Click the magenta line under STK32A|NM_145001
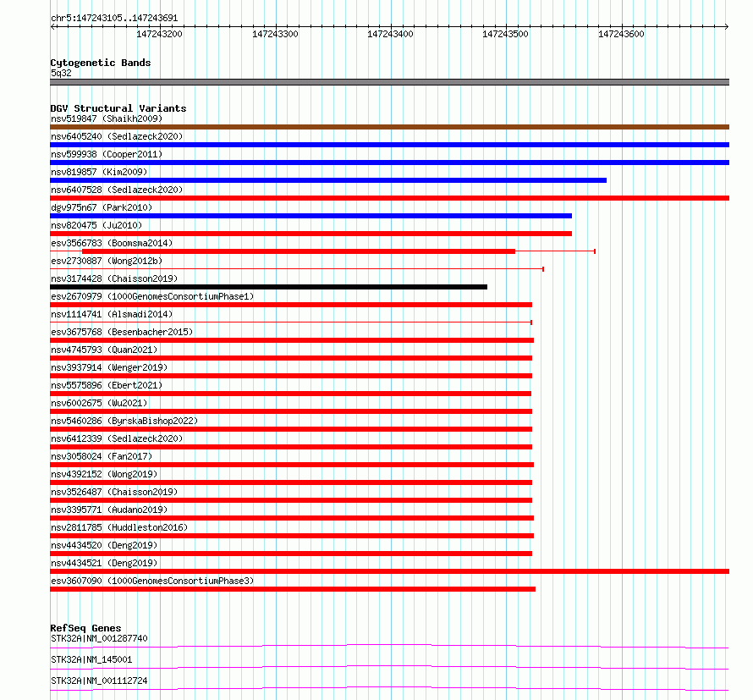Screen dimensions: 753x700 click(x=389, y=667)
